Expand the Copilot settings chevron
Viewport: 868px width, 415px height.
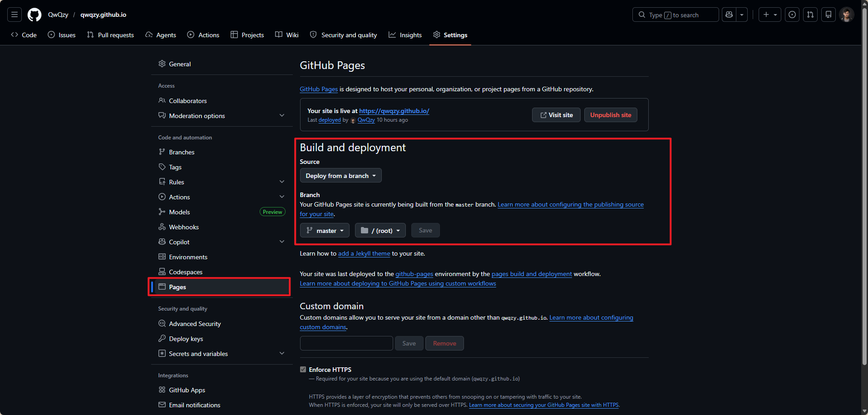click(x=282, y=242)
